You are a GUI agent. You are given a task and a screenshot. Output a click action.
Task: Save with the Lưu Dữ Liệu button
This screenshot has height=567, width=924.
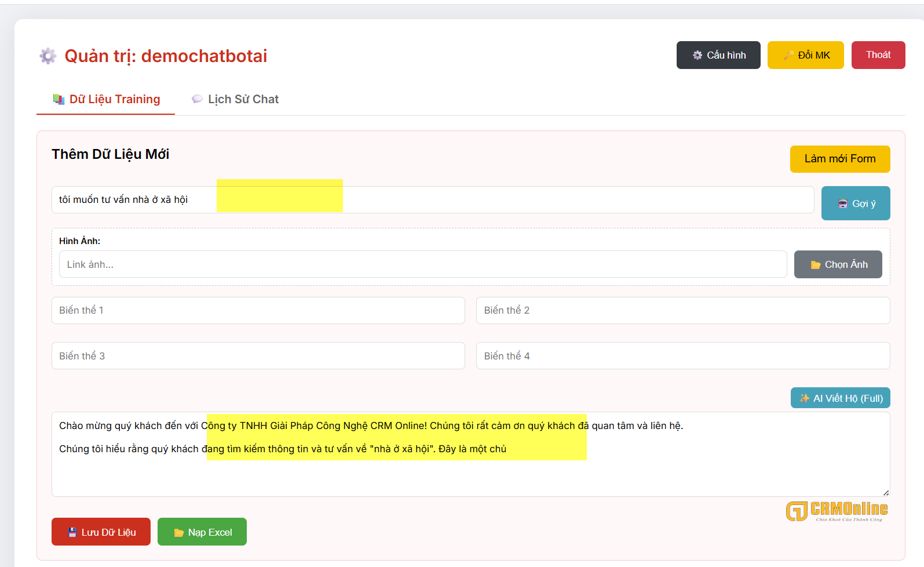[x=101, y=532]
